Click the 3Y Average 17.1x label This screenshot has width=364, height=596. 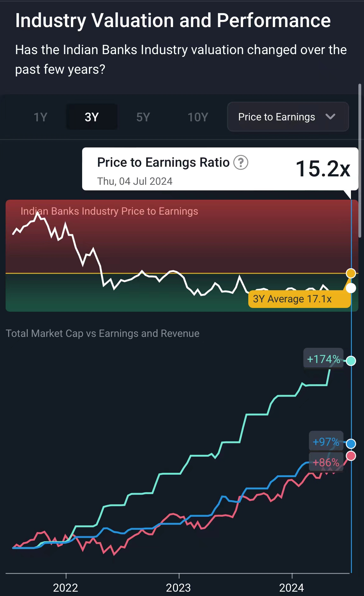pyautogui.click(x=292, y=299)
